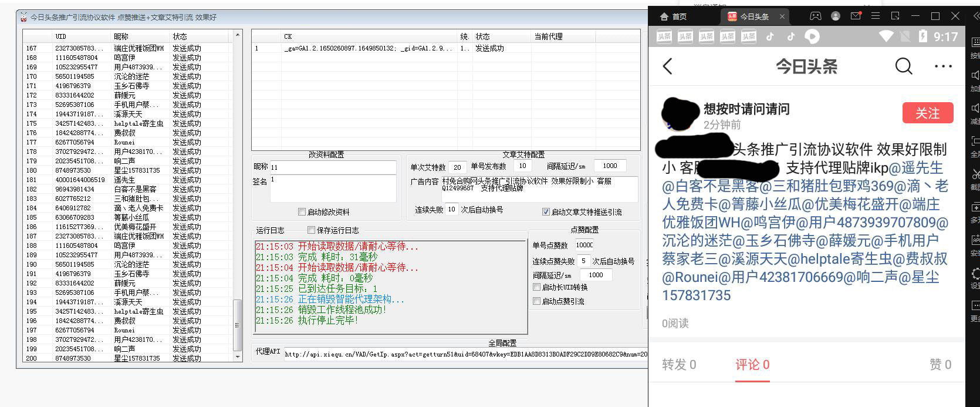
Task: Open emulator settings from the sidebar
Action: [975, 273]
